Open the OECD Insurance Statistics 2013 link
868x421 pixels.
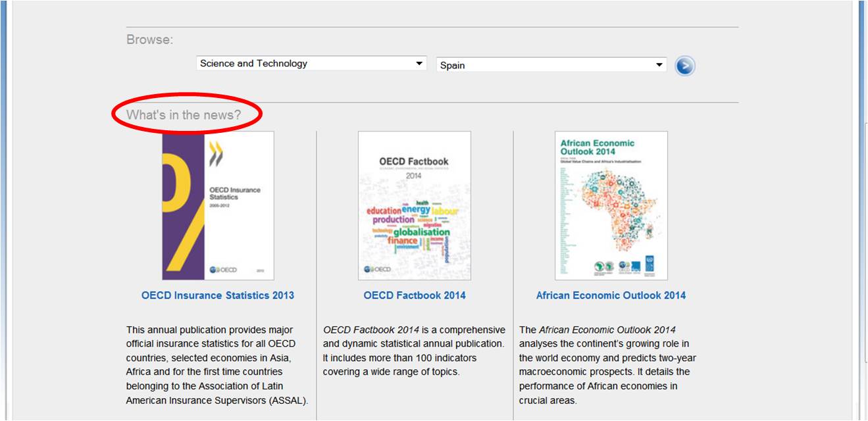(218, 295)
